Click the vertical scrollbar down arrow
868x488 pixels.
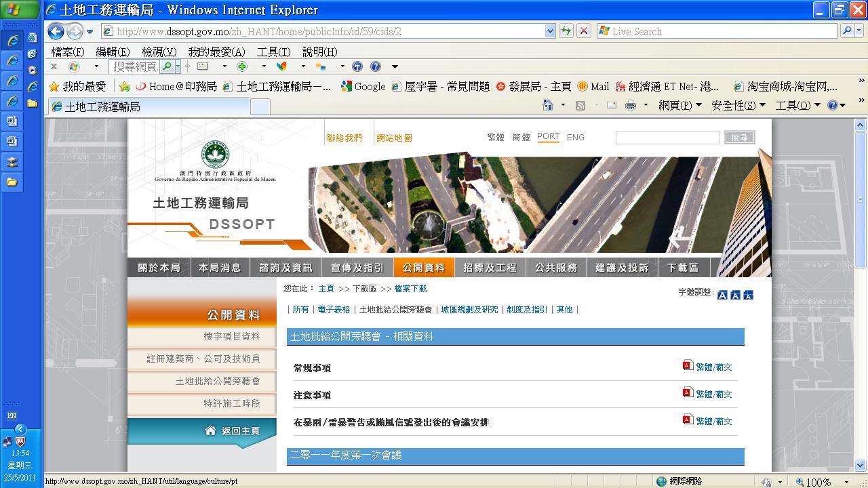[x=861, y=465]
